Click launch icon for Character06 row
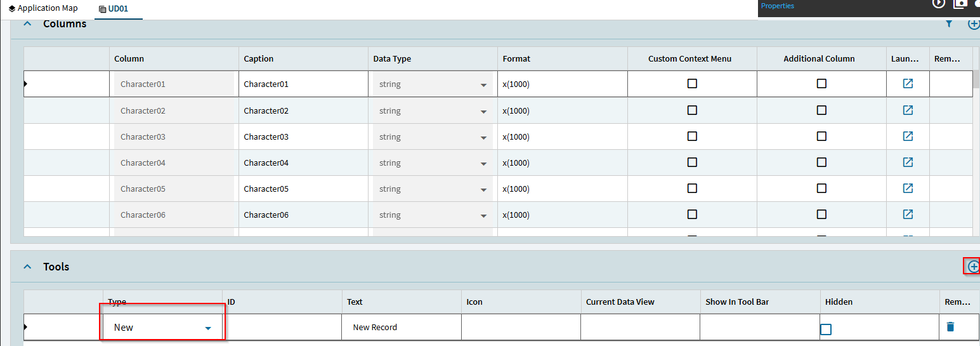Screen dimensions: 980x346 [x=908, y=215]
